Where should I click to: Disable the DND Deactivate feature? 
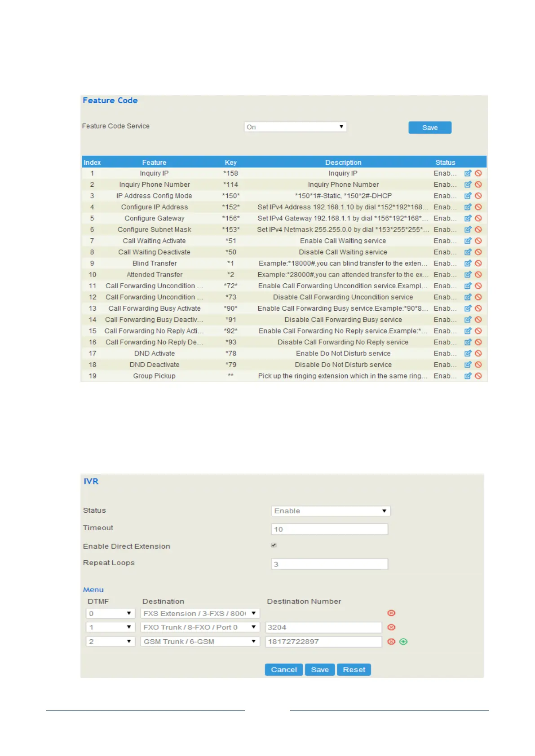click(478, 365)
